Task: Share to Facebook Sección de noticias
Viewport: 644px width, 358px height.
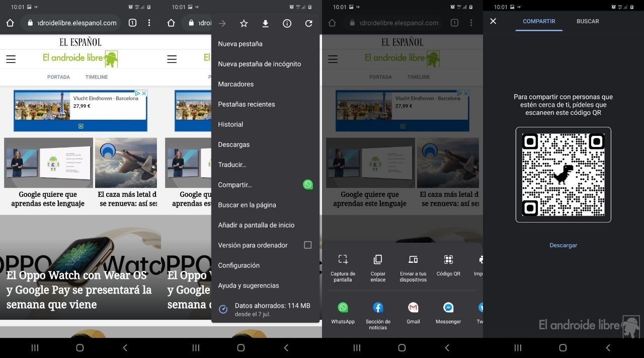Action: [x=378, y=316]
